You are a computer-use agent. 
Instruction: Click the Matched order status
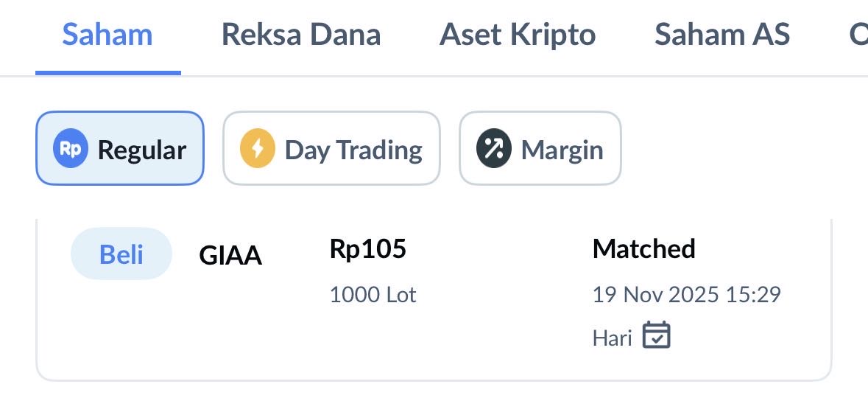tap(643, 249)
